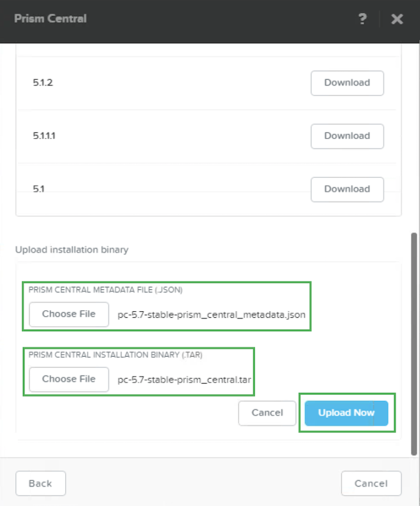Click the bottom-right Cancel button
Viewport: 420px width, 506px height.
[x=371, y=483]
